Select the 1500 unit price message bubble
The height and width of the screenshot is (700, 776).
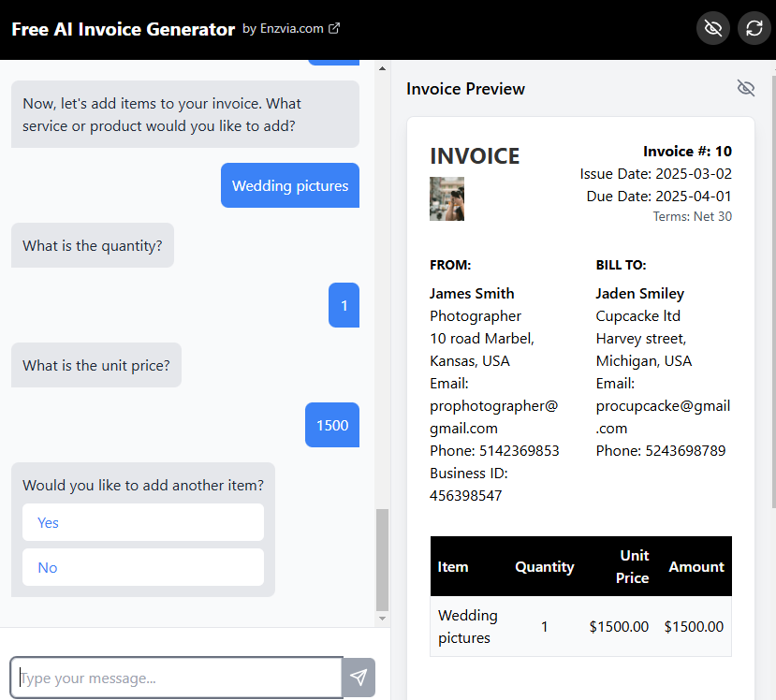(x=331, y=425)
